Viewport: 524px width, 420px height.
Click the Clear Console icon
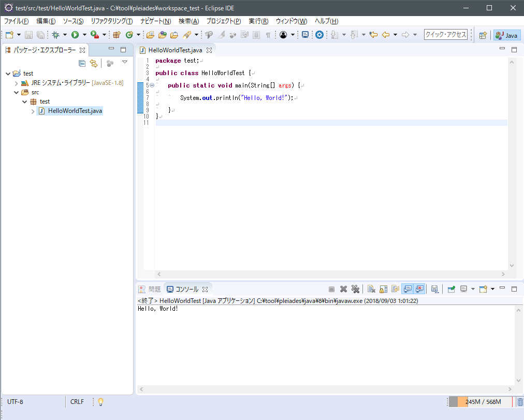[x=371, y=289]
